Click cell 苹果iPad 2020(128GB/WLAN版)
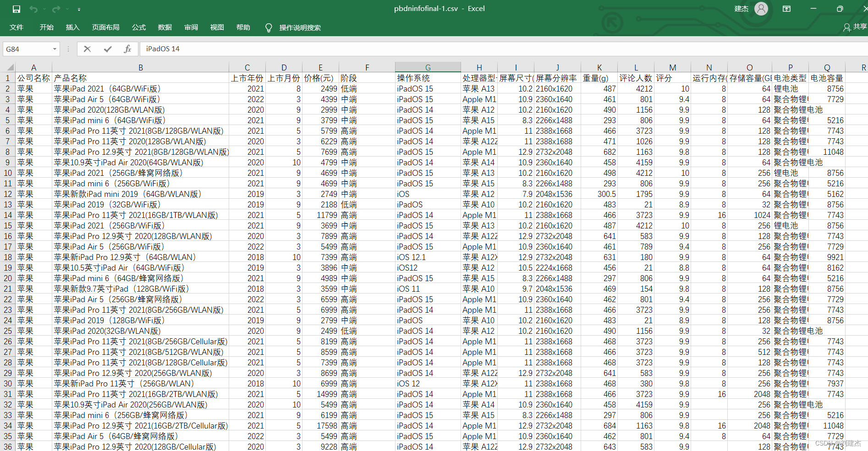The width and height of the screenshot is (868, 451). pos(141,110)
